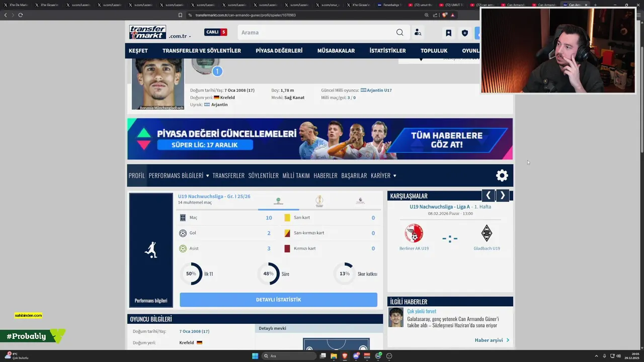
Task: Click the U19 Nachwuchsliga - Gr. I 25/26 link
Action: (214, 197)
